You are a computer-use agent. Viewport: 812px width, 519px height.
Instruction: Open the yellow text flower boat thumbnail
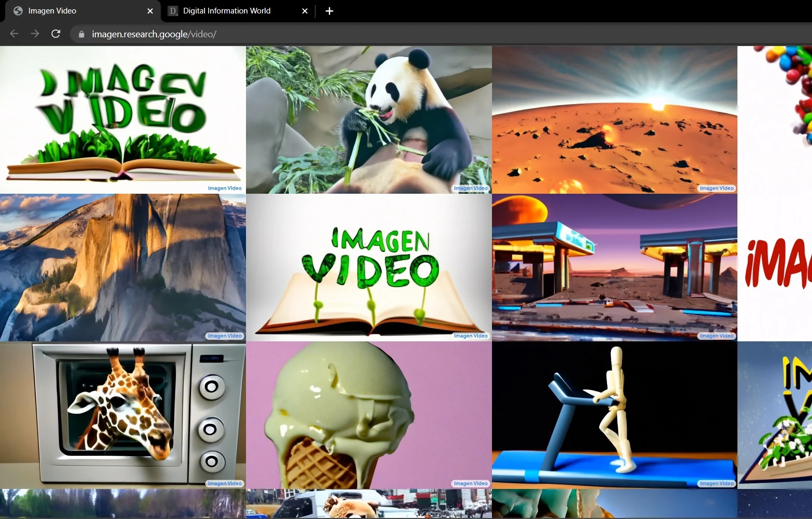[775, 415]
